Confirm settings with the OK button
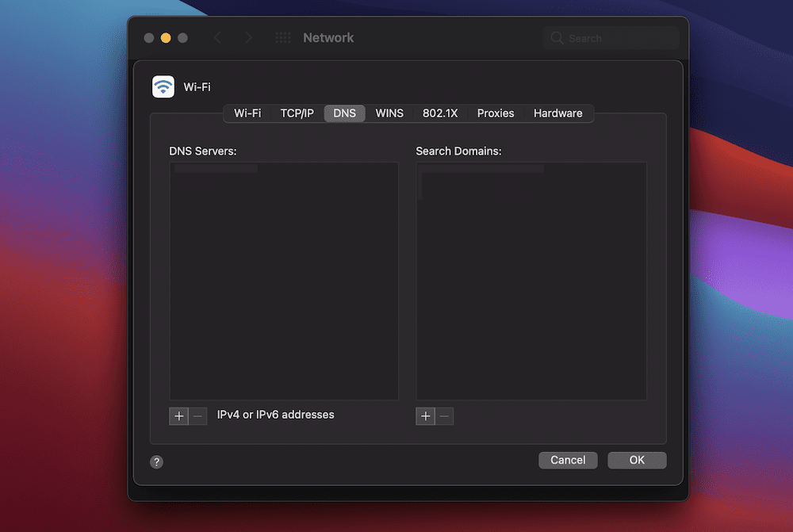Image resolution: width=793 pixels, height=532 pixels. pos(637,460)
